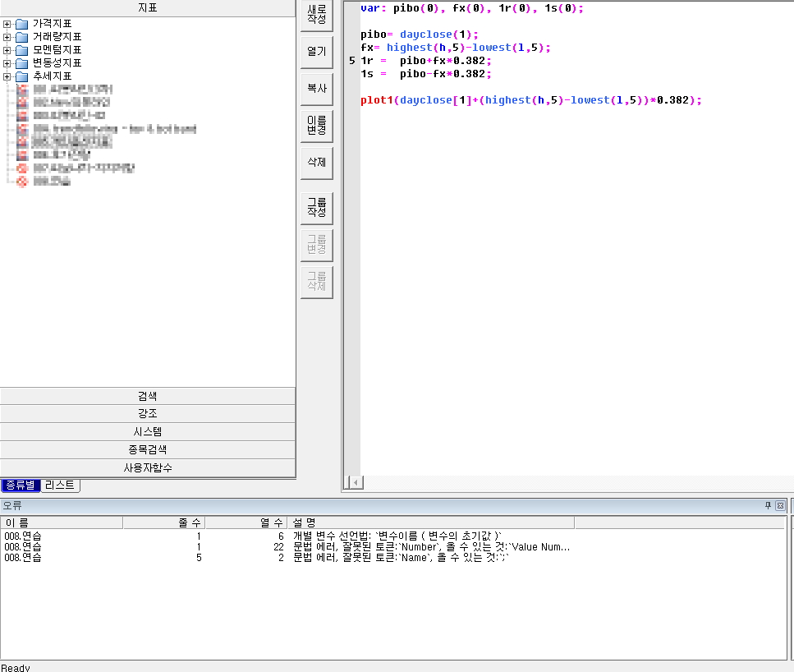Click the 모멘텀지표 folder icon

[x=22, y=50]
